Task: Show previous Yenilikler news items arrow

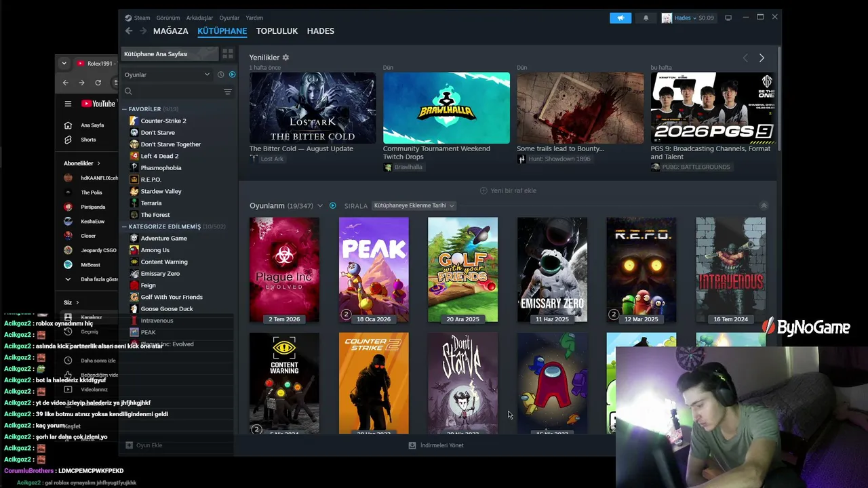Action: [745, 58]
